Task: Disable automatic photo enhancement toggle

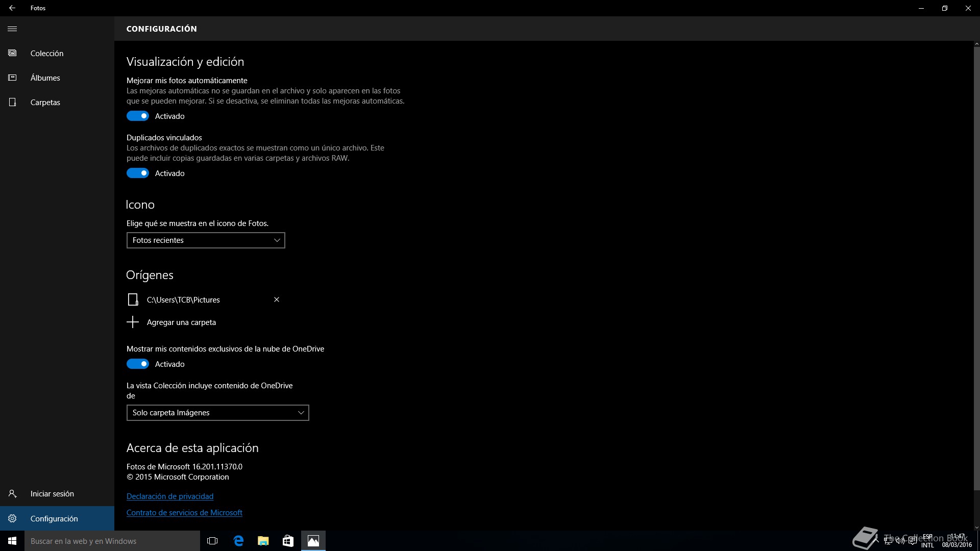Action: [138, 116]
